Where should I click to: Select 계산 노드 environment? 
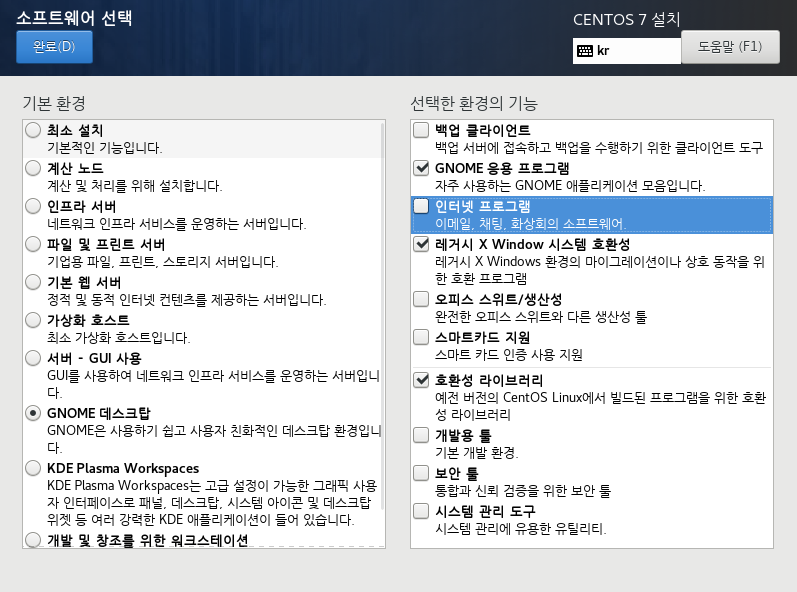tap(33, 168)
